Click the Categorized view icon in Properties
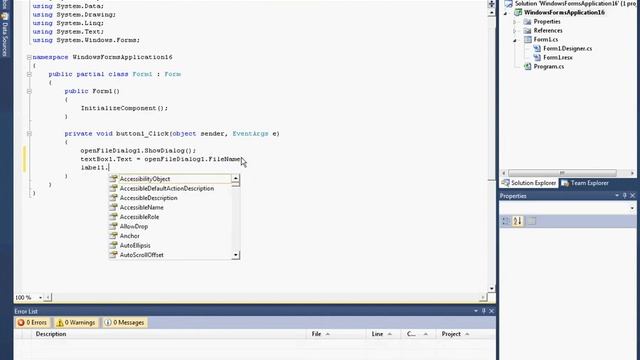This screenshot has height=360, width=640. click(x=506, y=221)
